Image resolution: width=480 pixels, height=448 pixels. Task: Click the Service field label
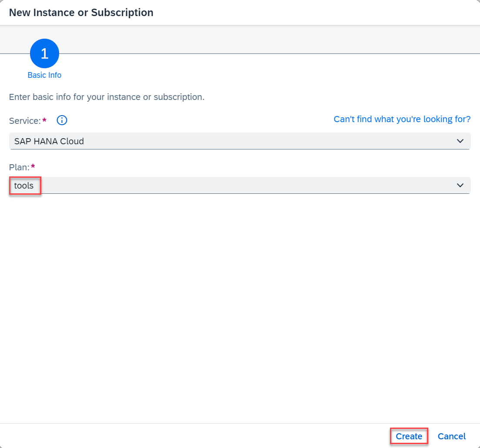pyautogui.click(x=25, y=121)
